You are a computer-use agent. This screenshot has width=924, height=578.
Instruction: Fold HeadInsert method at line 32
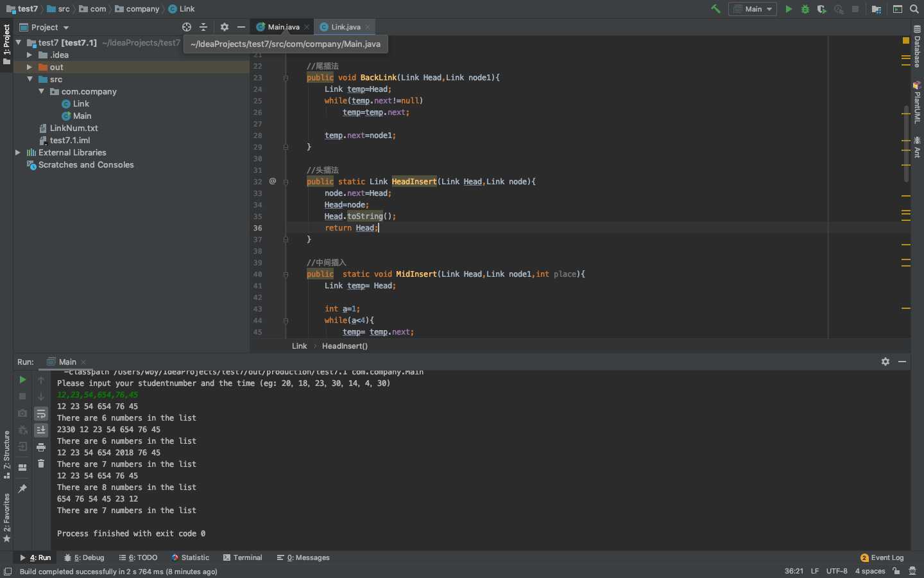[286, 182]
